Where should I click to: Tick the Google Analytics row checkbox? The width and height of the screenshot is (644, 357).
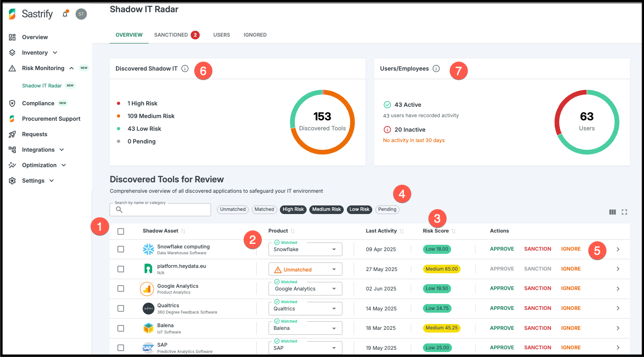(x=120, y=289)
